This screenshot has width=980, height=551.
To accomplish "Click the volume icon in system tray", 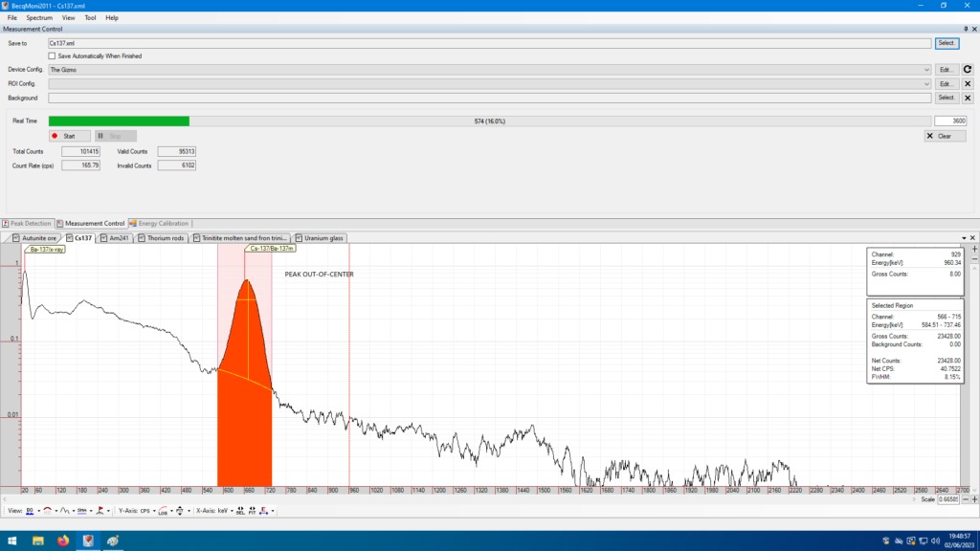I will (935, 541).
